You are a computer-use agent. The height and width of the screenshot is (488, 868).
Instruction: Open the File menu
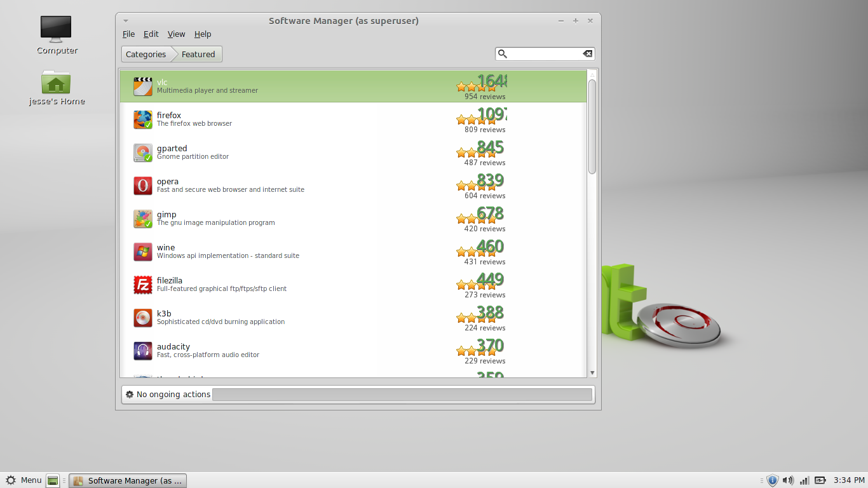tap(128, 34)
